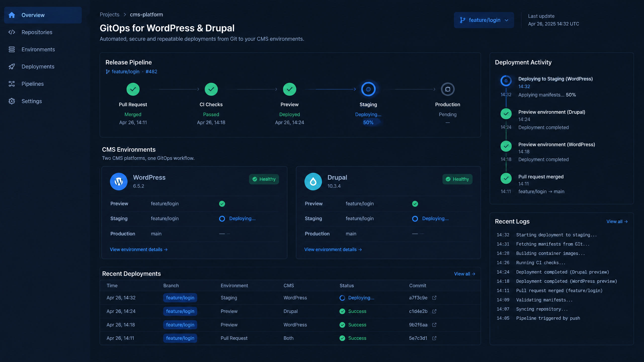Click feature/login tag in 14:18 deployment row
This screenshot has width=644, height=362.
pos(180,325)
